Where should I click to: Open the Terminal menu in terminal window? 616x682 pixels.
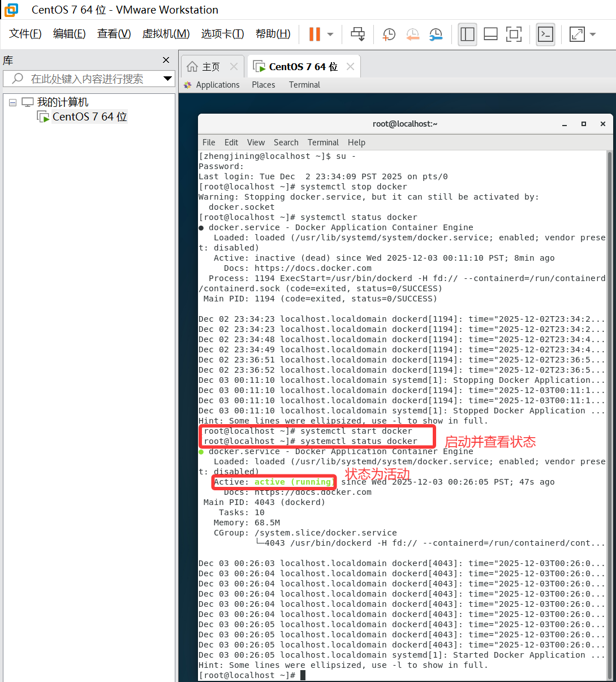pyautogui.click(x=323, y=143)
